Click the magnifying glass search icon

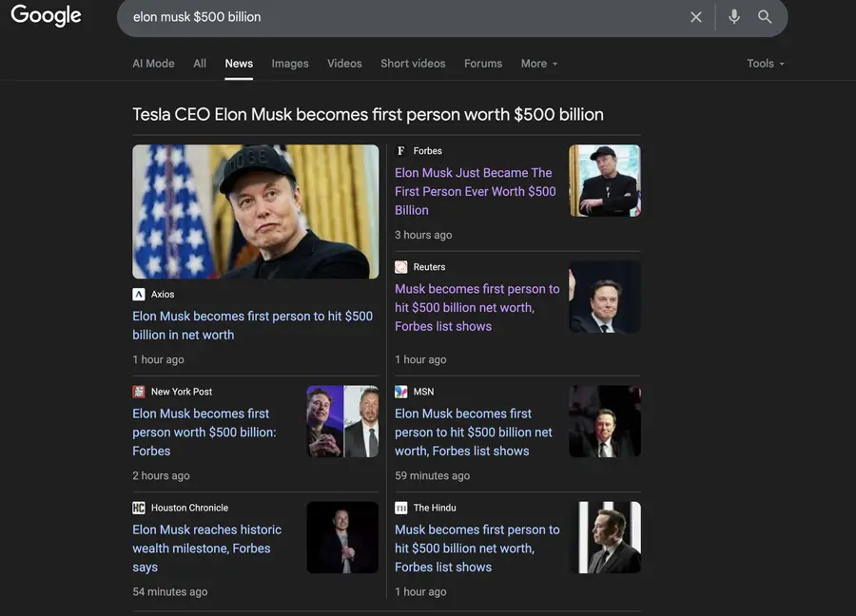[x=765, y=17]
